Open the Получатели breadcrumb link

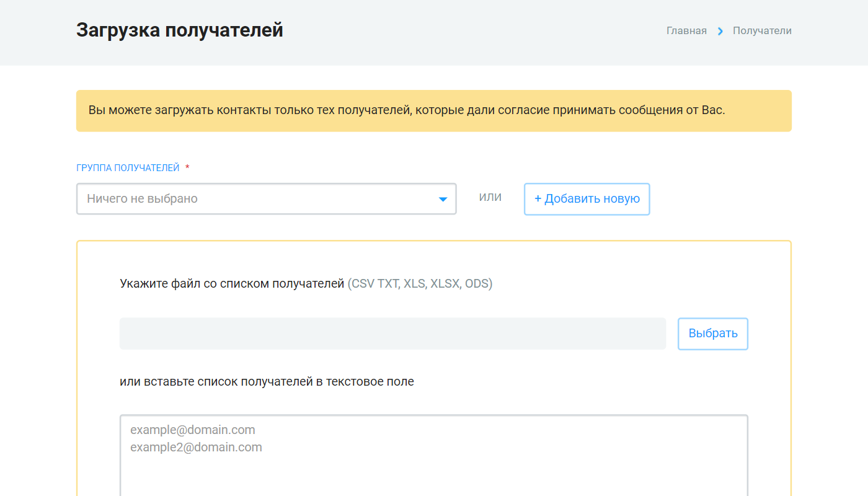[x=762, y=30]
